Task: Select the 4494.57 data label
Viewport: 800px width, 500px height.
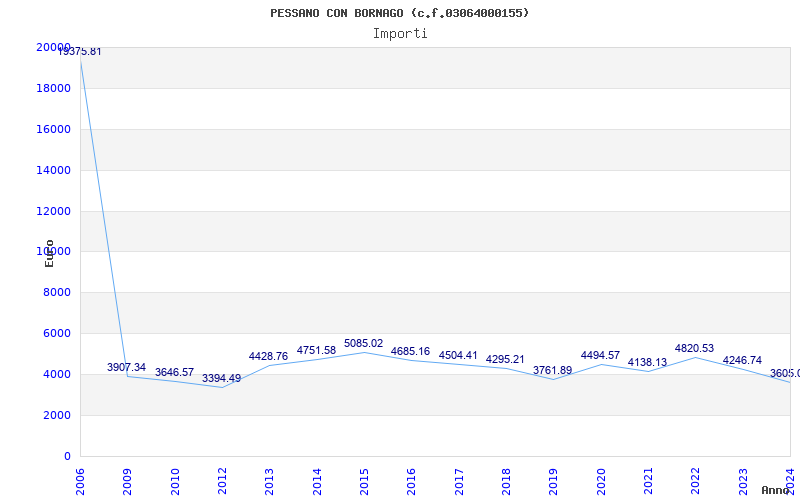Action: point(600,356)
